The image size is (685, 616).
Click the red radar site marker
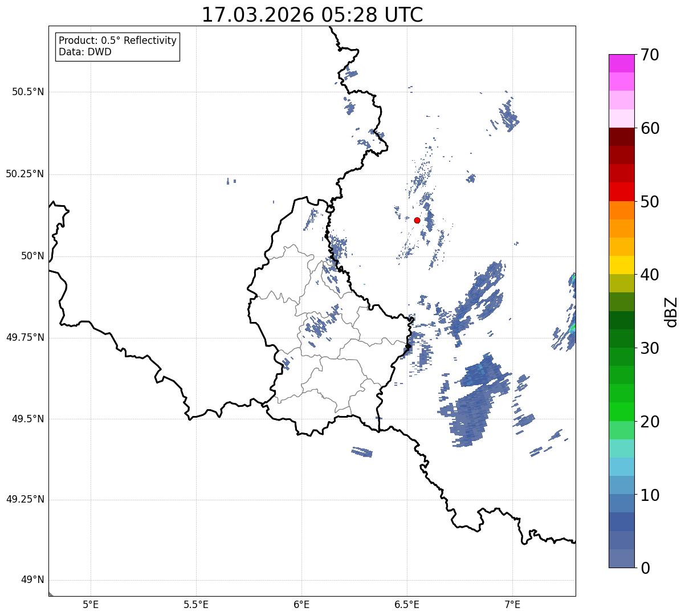[x=417, y=221]
